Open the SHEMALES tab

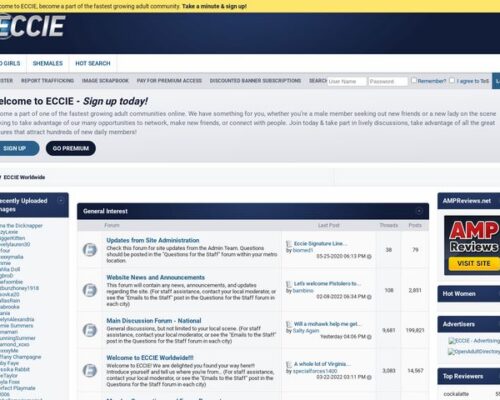(x=48, y=63)
